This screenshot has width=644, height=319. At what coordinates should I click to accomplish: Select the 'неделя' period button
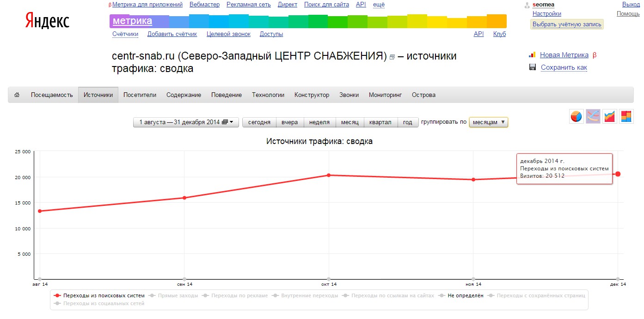(319, 122)
